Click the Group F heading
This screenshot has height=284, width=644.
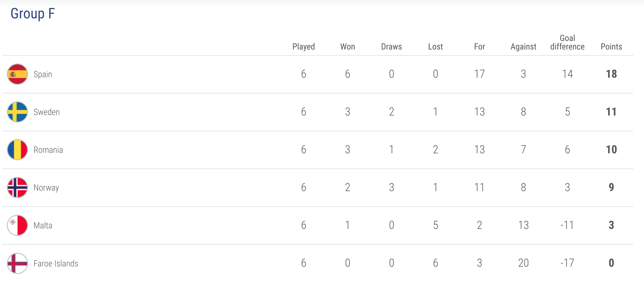tap(33, 14)
